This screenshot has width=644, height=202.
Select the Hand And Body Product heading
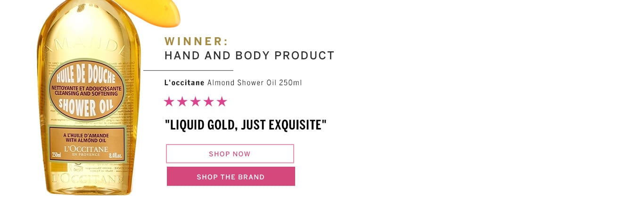249,56
